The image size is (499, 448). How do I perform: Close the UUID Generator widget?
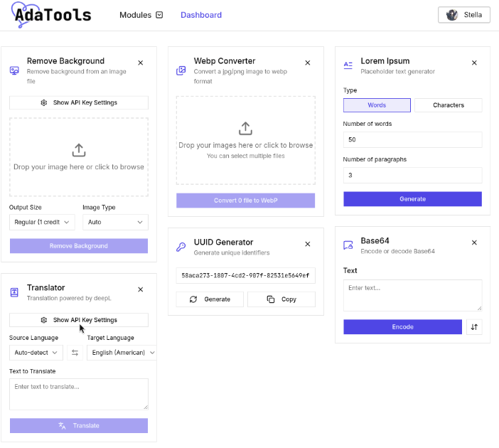coord(308,244)
